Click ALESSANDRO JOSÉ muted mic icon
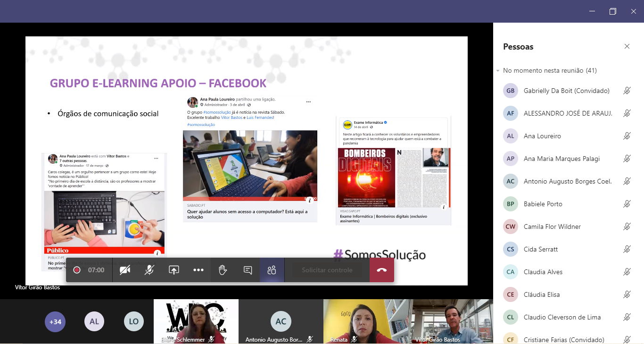644x344 pixels. coord(627,113)
